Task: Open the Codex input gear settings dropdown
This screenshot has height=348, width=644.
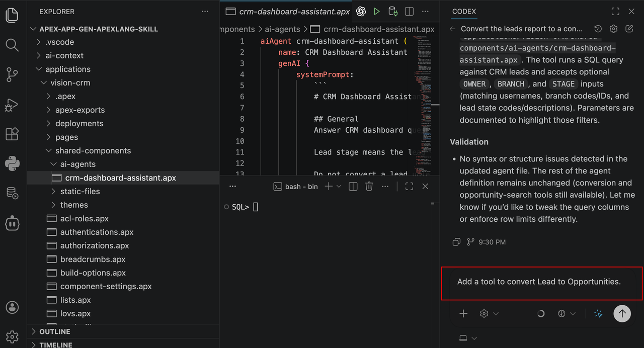Action: [489, 313]
